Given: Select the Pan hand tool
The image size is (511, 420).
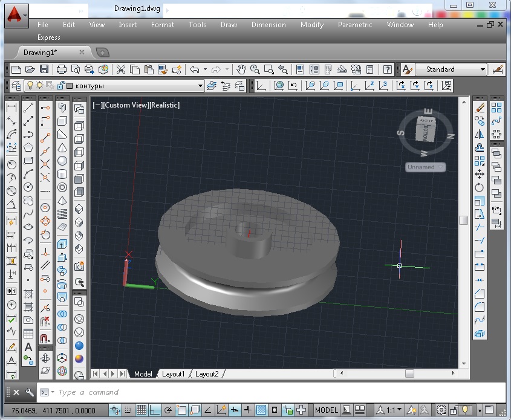Looking at the screenshot, I should (241, 69).
